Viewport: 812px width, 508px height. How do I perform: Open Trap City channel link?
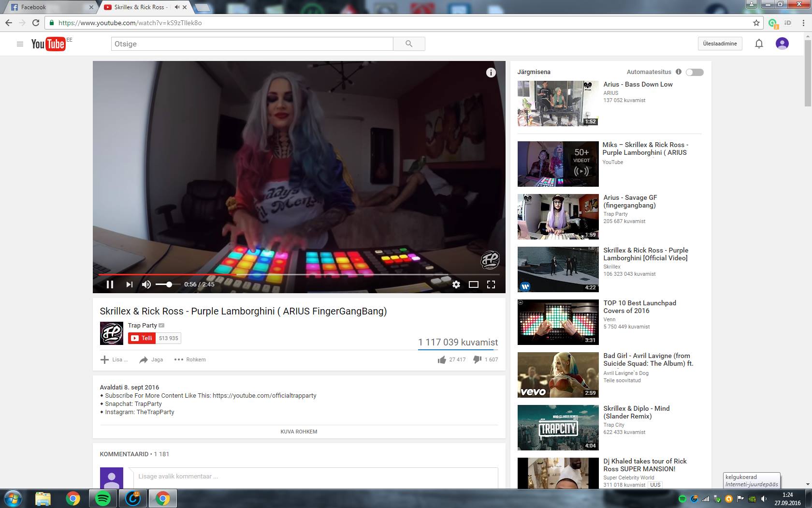(614, 425)
